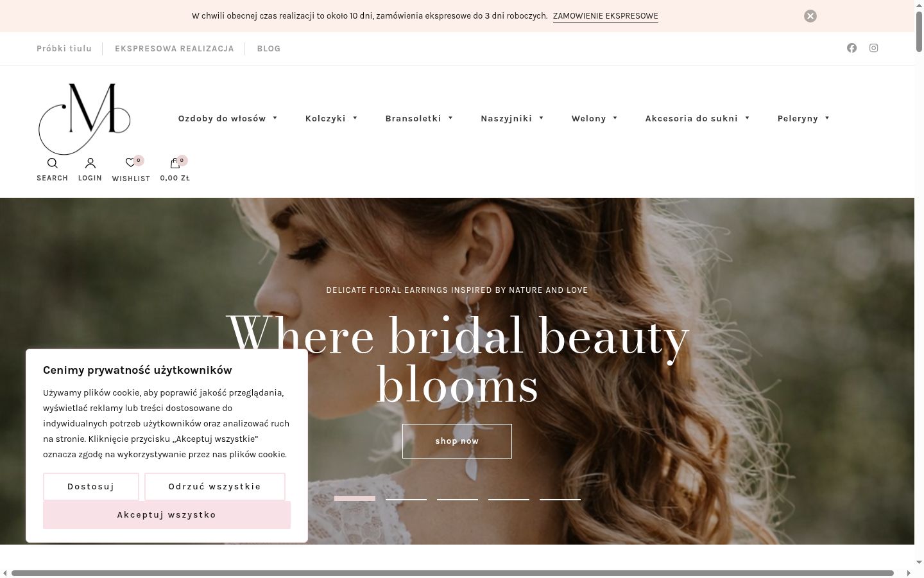The height and width of the screenshot is (578, 924).
Task: Click the vertical scrollbar down arrow
Action: [x=919, y=563]
